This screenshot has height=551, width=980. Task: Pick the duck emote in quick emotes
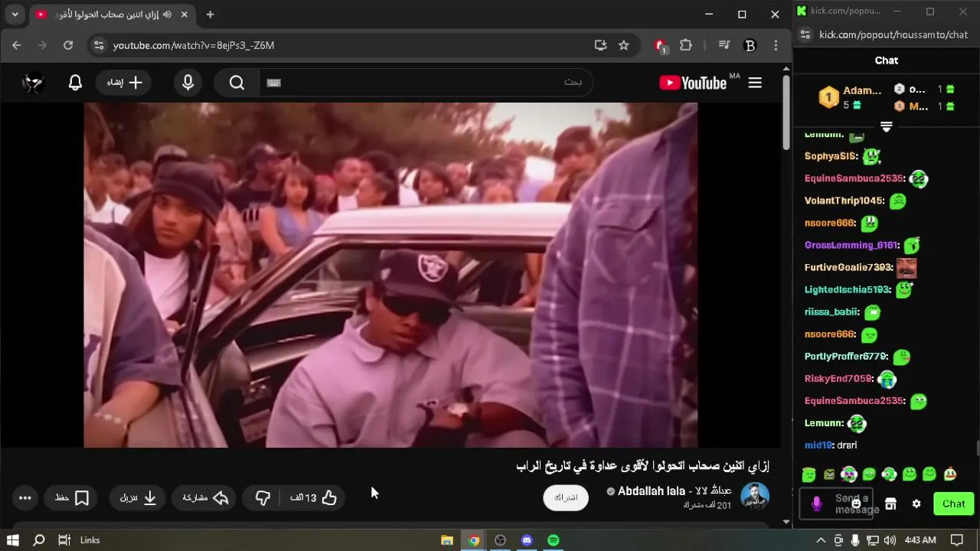pyautogui.click(x=950, y=474)
